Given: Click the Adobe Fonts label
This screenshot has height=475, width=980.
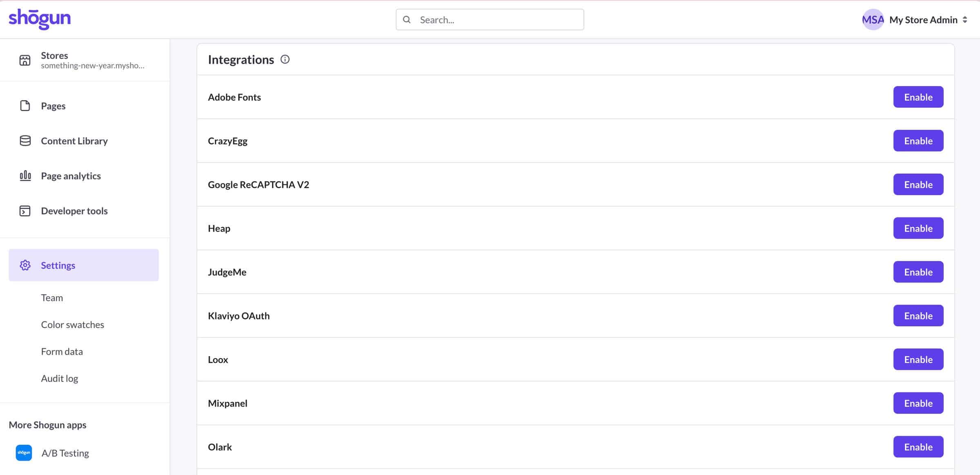Looking at the screenshot, I should (x=234, y=97).
